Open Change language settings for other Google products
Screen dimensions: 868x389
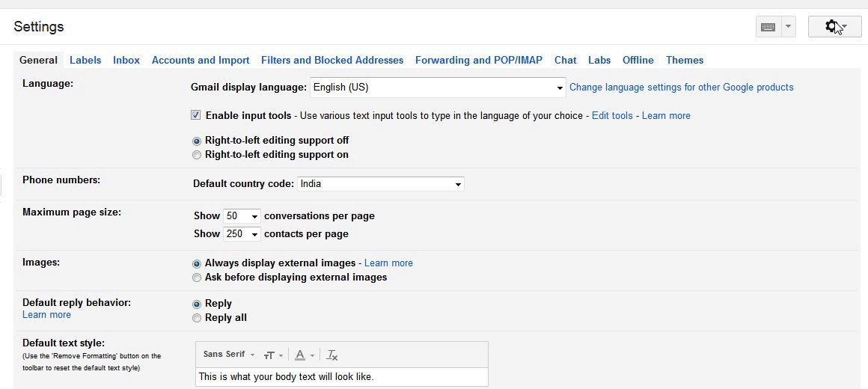(681, 88)
